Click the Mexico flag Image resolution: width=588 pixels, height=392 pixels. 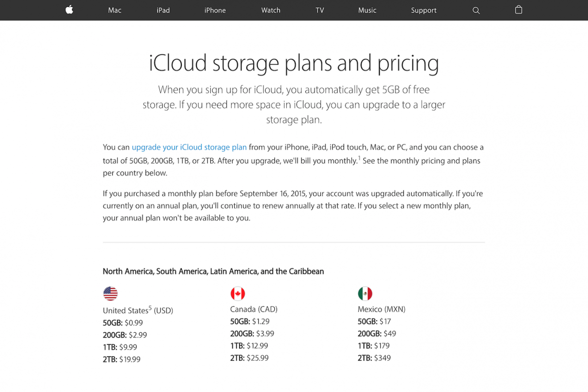pos(365,293)
